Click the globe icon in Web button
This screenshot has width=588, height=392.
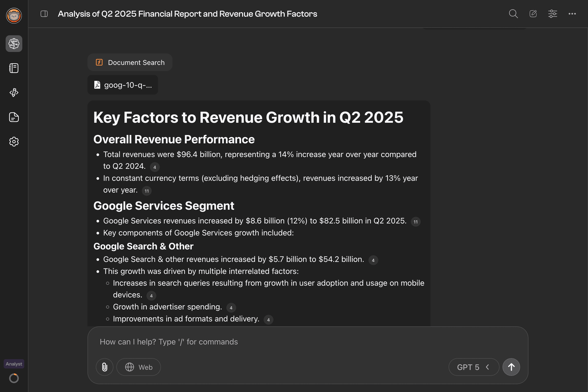pos(130,367)
